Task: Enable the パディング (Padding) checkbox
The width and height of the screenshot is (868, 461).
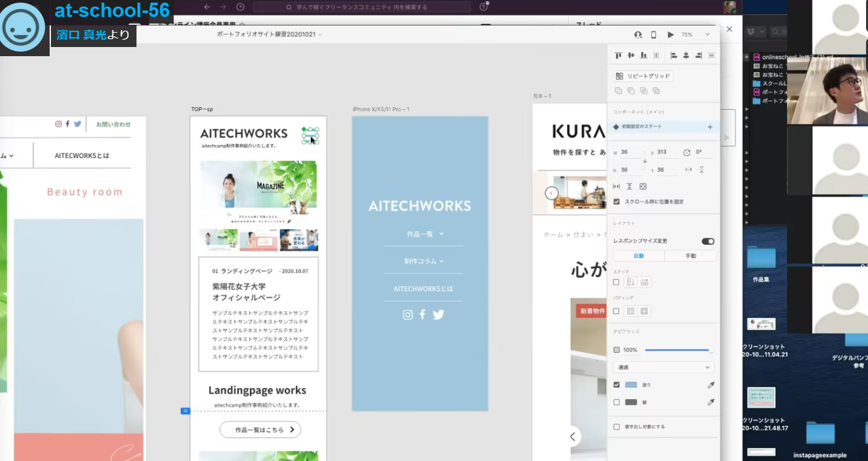Action: pyautogui.click(x=616, y=311)
